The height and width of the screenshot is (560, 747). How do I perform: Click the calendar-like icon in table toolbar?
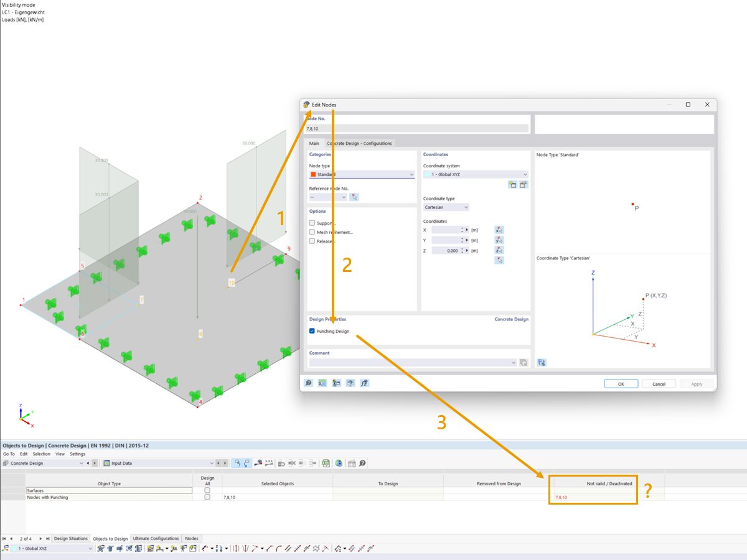coord(352,463)
